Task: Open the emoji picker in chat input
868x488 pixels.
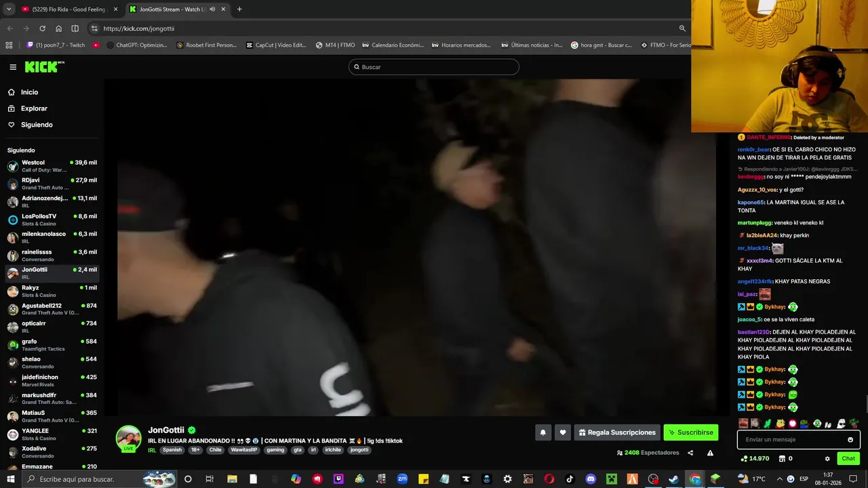Action: point(850,440)
